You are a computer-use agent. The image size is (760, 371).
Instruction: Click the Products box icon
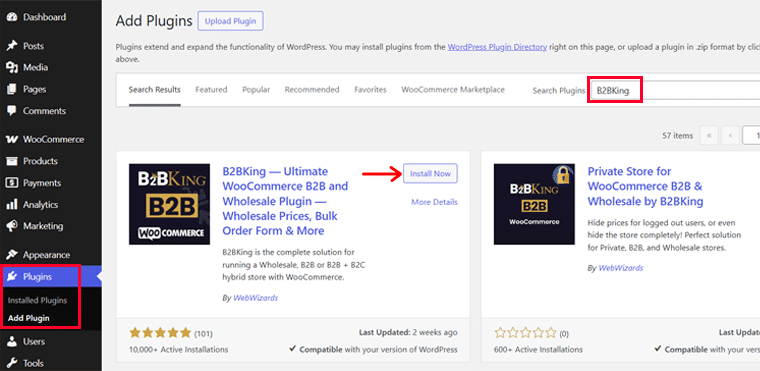point(12,161)
